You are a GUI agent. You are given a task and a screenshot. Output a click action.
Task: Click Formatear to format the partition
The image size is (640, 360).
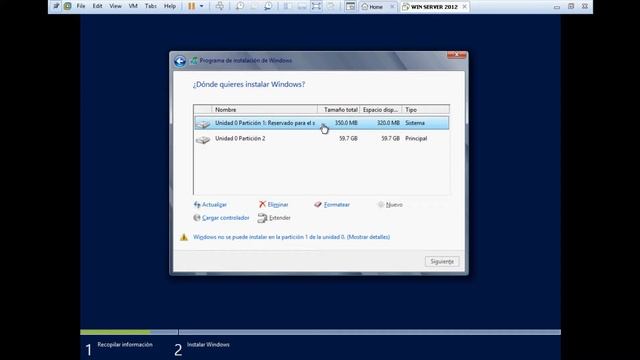click(x=337, y=204)
